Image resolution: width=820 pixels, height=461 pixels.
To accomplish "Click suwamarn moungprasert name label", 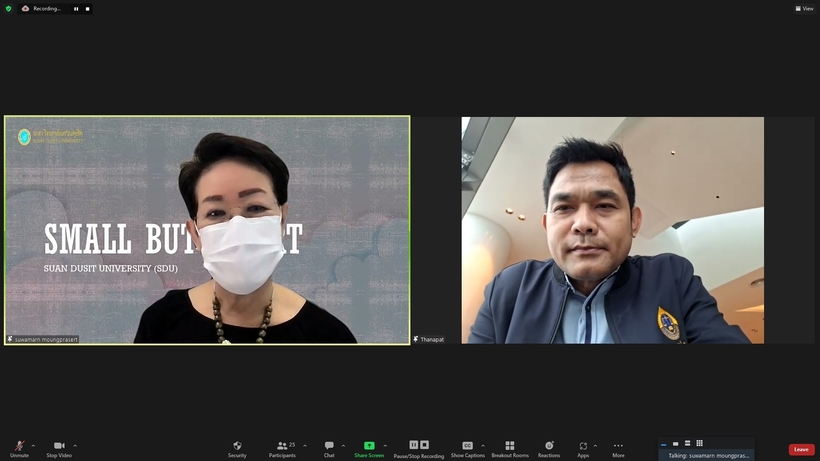I will (x=42, y=339).
